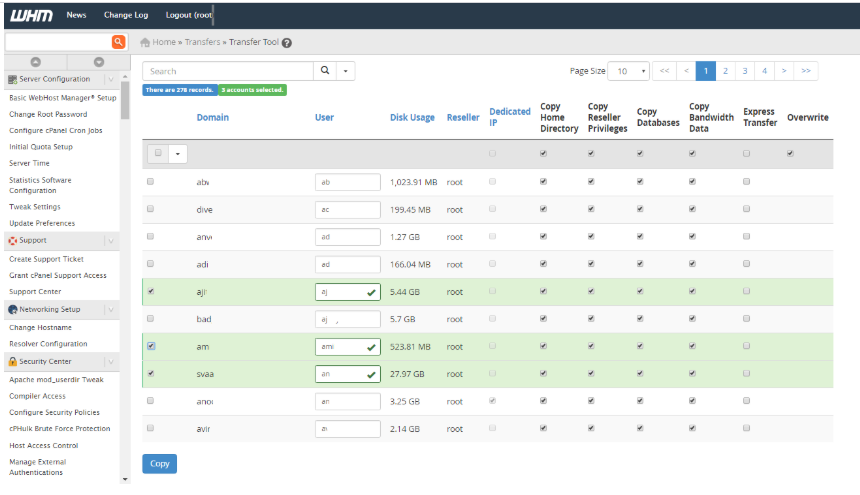Open the help icon beside Transfer Tool
The height and width of the screenshot is (495, 860).
pyautogui.click(x=287, y=43)
